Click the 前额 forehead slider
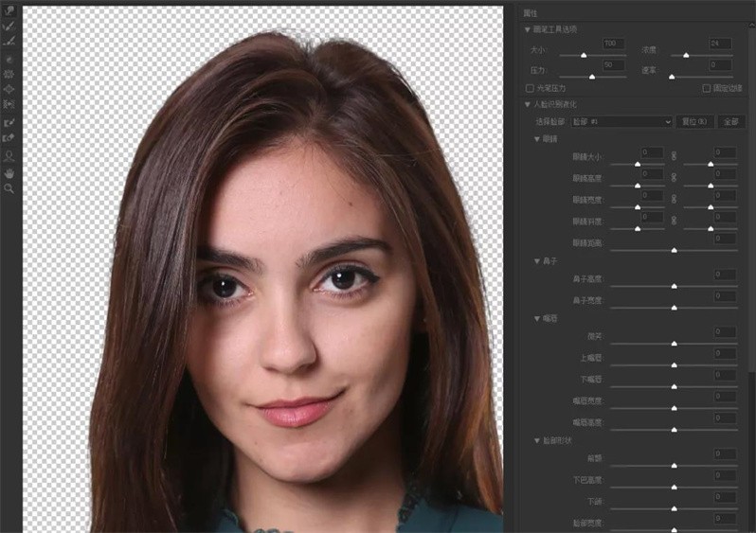The height and width of the screenshot is (533, 756). point(674,466)
